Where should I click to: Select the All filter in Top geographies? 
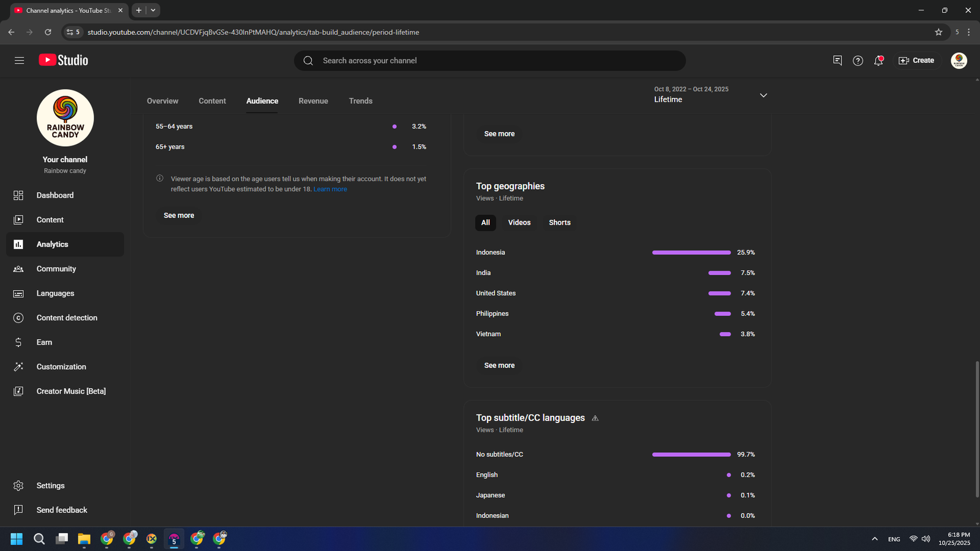point(485,223)
